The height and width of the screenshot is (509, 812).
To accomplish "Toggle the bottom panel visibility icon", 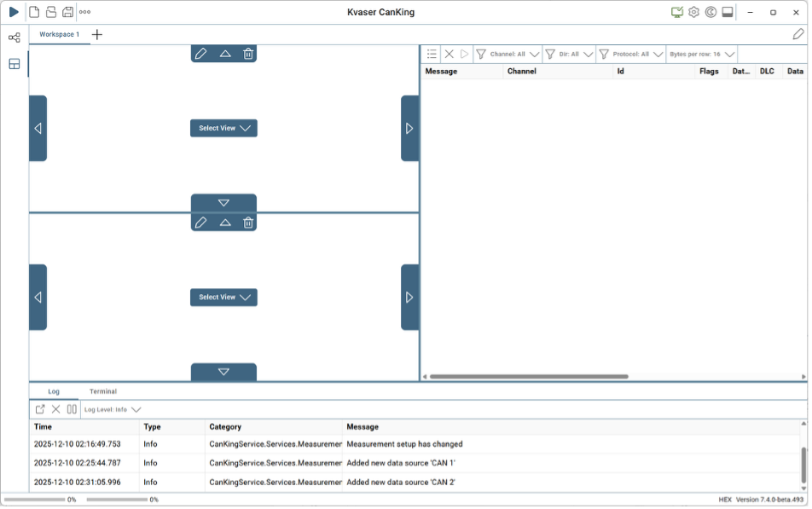I will pos(728,12).
